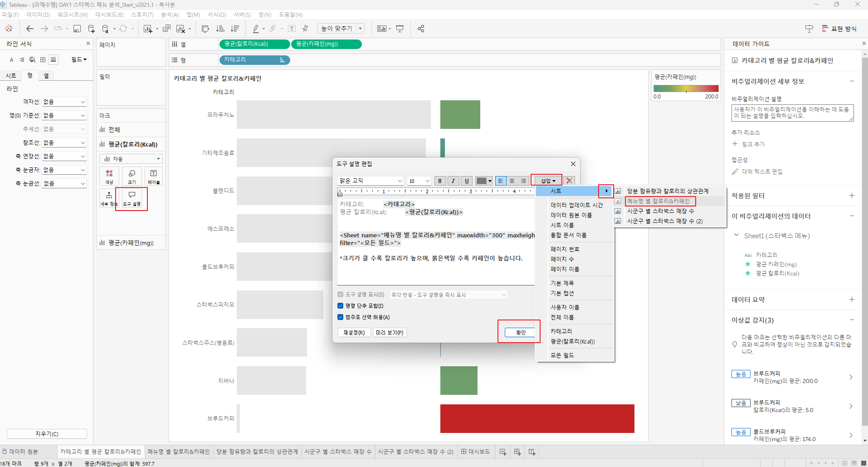Duplicate the current sheet
The width and height of the screenshot is (868, 467).
[x=166, y=29]
